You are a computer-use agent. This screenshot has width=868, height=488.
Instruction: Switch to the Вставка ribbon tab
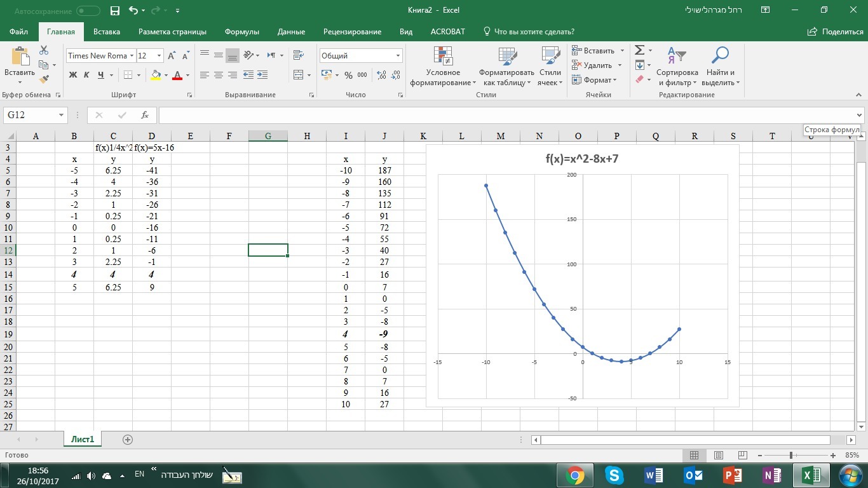pos(107,32)
